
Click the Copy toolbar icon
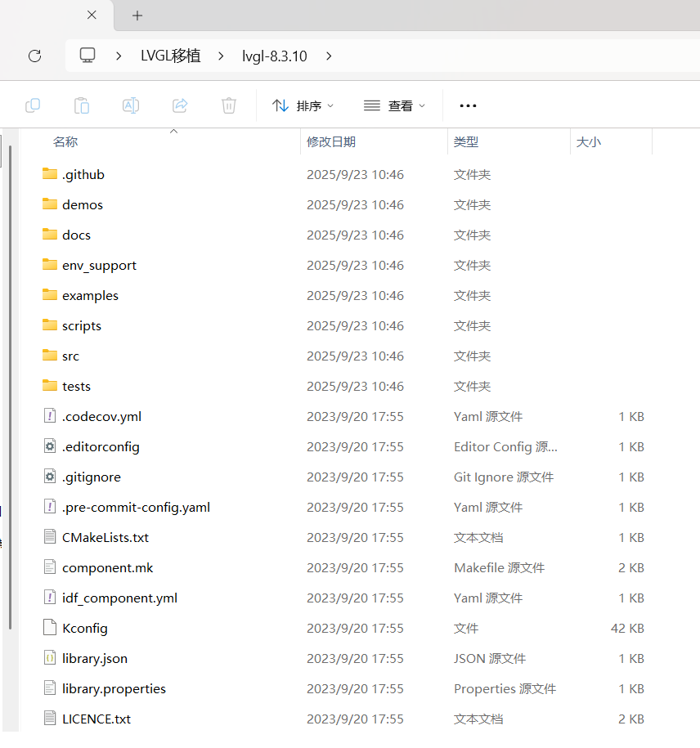33,105
